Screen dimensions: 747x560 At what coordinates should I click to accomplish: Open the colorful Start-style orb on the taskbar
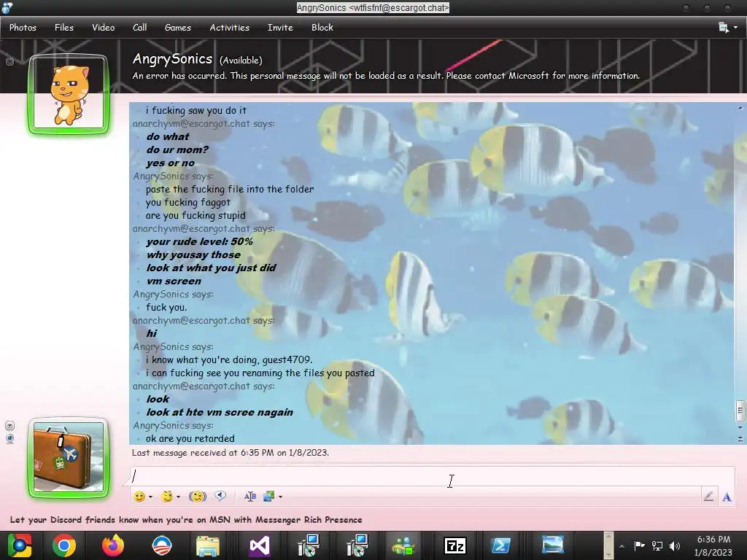coord(20,545)
